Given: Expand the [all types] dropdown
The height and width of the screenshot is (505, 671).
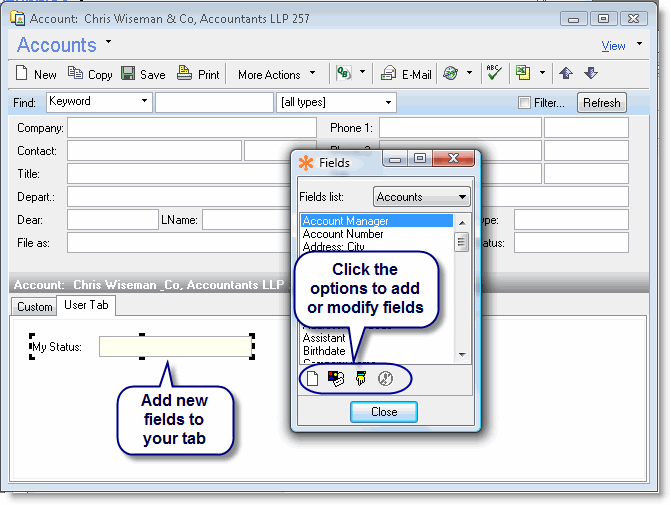Looking at the screenshot, I should point(388,102).
